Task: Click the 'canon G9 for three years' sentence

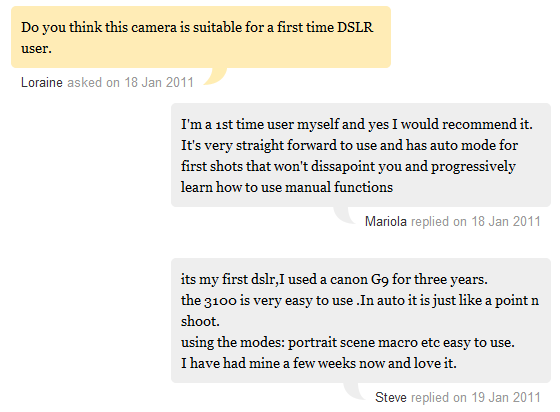Action: click(x=409, y=279)
